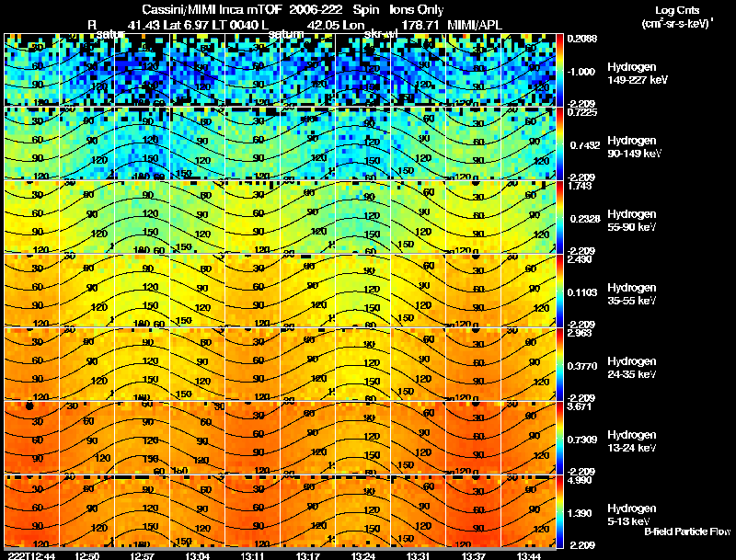
Task: Click the '13:44' time axis label
Action: (528, 556)
